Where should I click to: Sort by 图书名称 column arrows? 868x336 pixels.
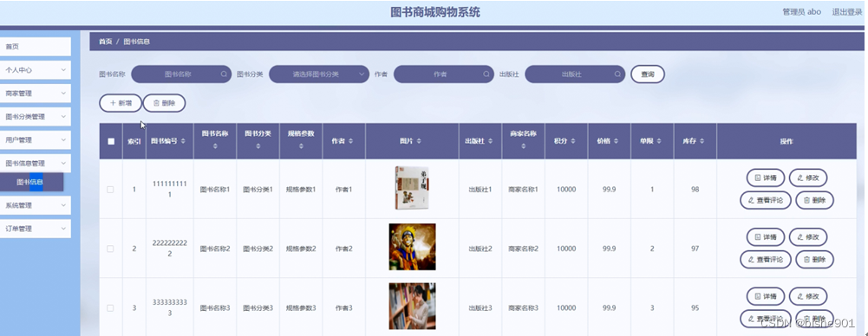click(x=215, y=146)
